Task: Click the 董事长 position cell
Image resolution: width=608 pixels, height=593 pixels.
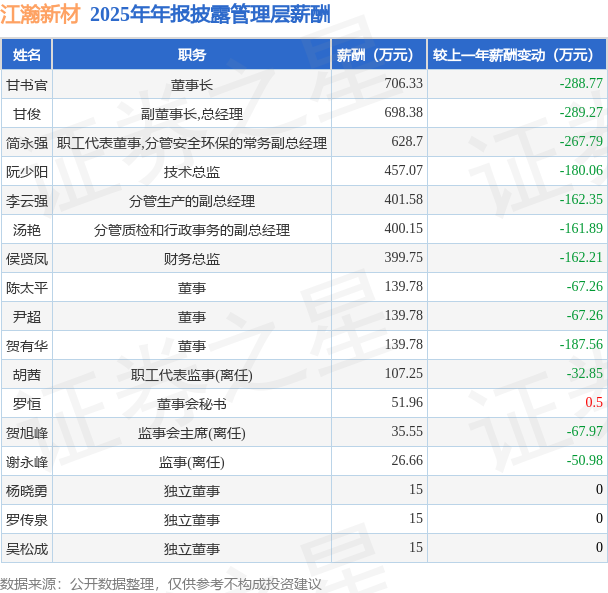Action: (x=192, y=85)
